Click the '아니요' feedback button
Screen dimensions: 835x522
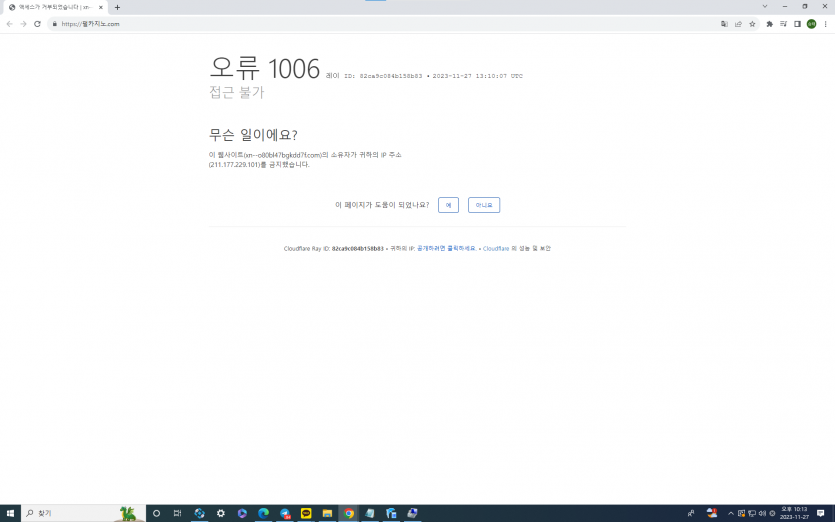483,205
